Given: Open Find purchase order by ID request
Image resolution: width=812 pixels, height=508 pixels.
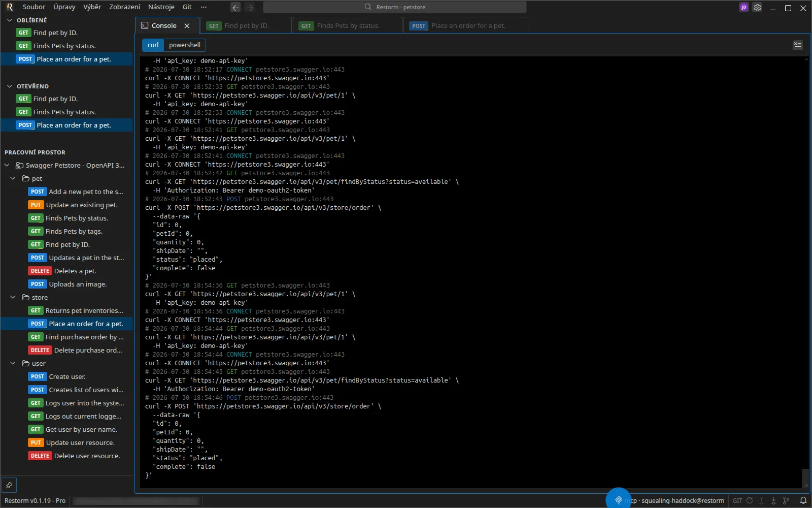Looking at the screenshot, I should 66,337.
